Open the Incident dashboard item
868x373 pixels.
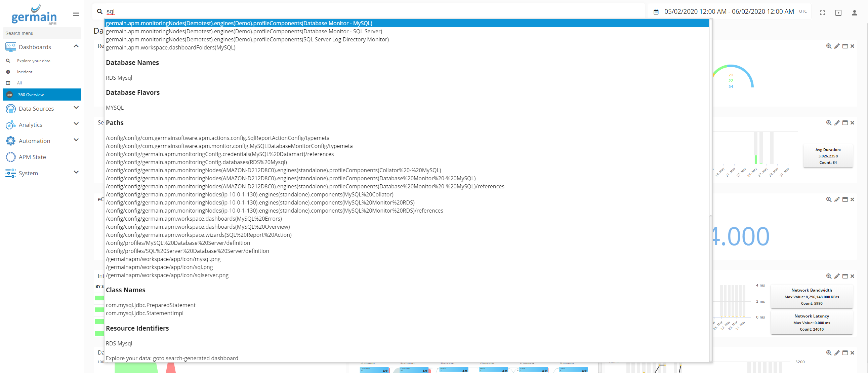click(25, 72)
